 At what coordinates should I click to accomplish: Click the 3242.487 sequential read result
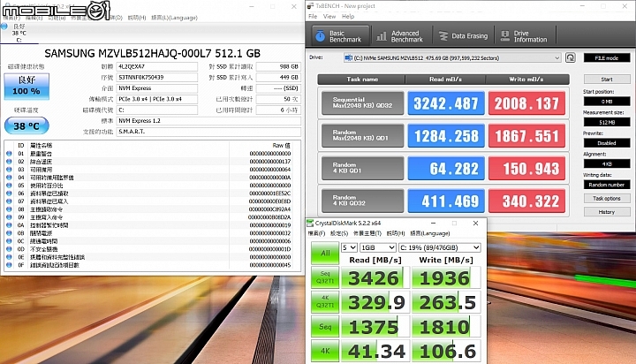coord(446,103)
